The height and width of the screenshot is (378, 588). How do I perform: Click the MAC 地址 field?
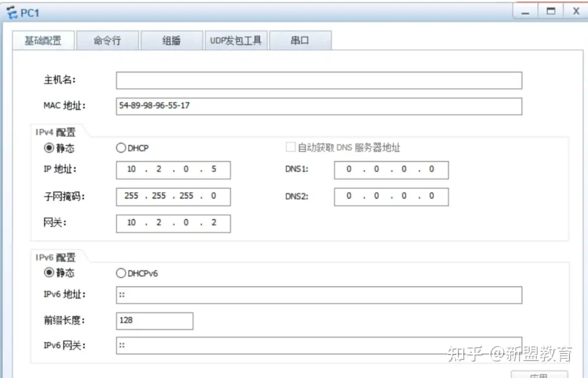319,106
